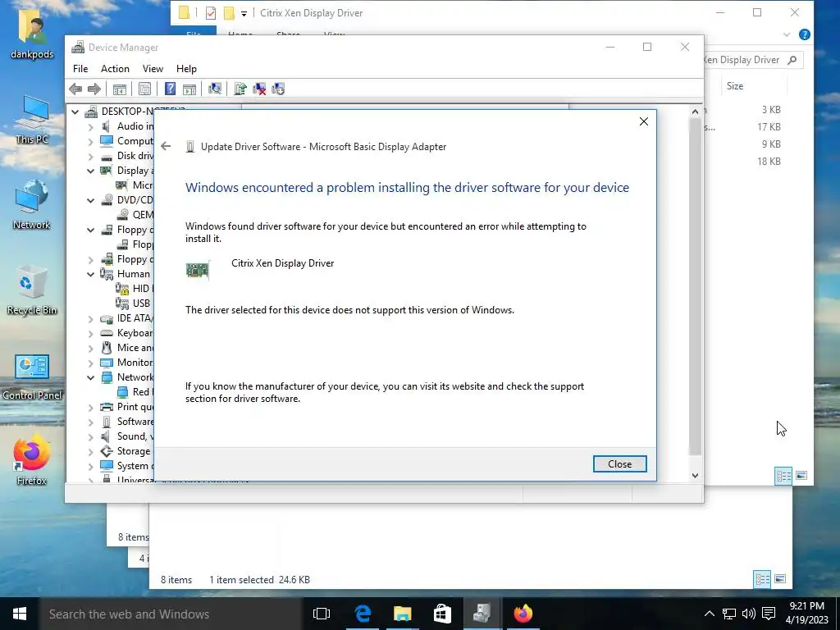Switch to Large icons view in Citrix Explorer window
840x630 pixels.
click(x=801, y=476)
